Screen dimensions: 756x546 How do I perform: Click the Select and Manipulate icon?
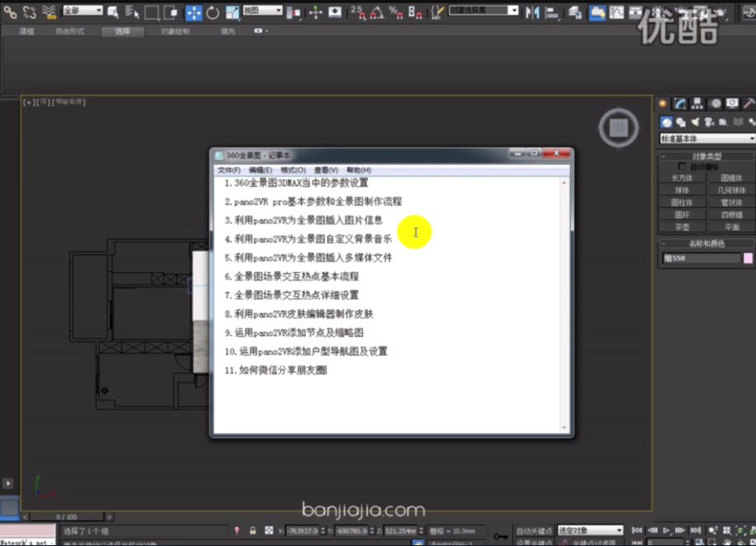(x=315, y=12)
